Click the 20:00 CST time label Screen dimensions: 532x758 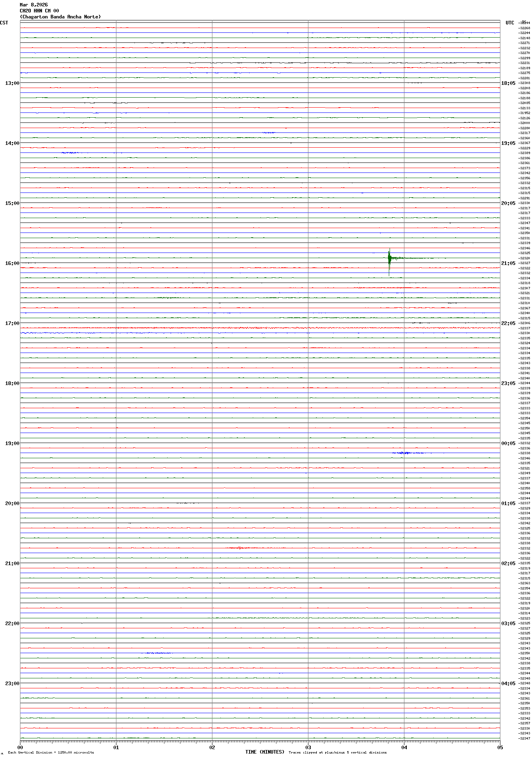coord(12,503)
